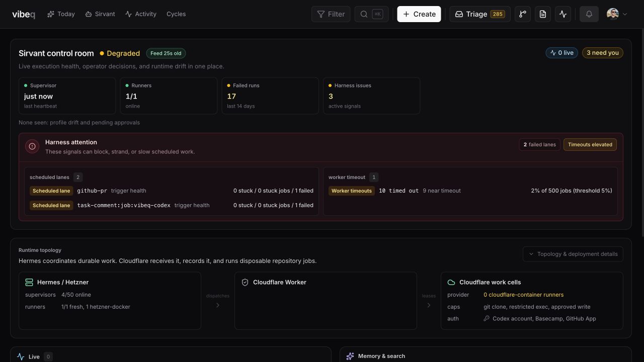Click the Sirvant robot icon
This screenshot has width=644, height=362.
89,14
